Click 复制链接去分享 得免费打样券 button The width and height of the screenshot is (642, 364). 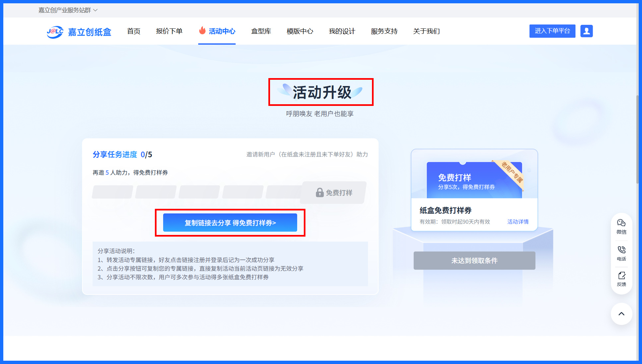[x=230, y=223]
